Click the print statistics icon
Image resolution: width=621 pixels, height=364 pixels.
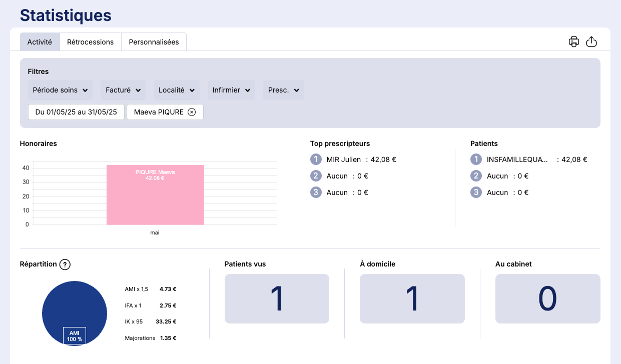point(574,42)
